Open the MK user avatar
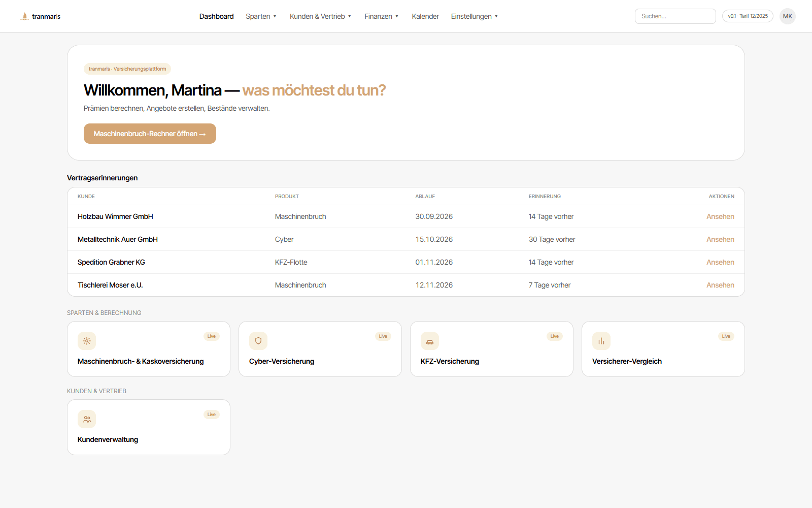The height and width of the screenshot is (508, 812). coord(788,16)
